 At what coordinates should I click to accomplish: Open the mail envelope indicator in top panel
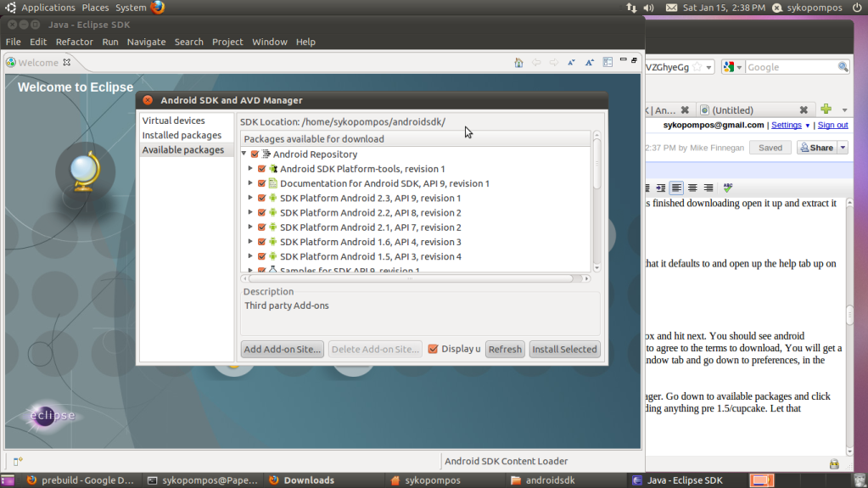671,8
